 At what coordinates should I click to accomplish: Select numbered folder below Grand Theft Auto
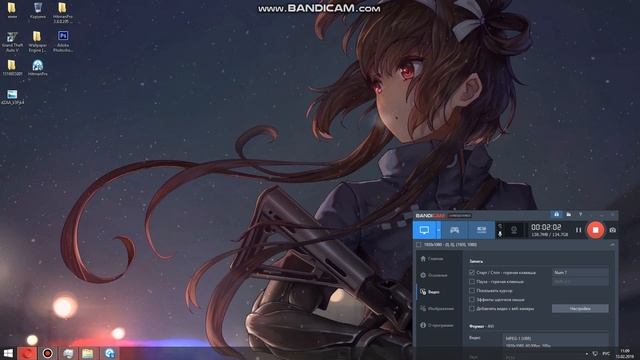[x=12, y=68]
